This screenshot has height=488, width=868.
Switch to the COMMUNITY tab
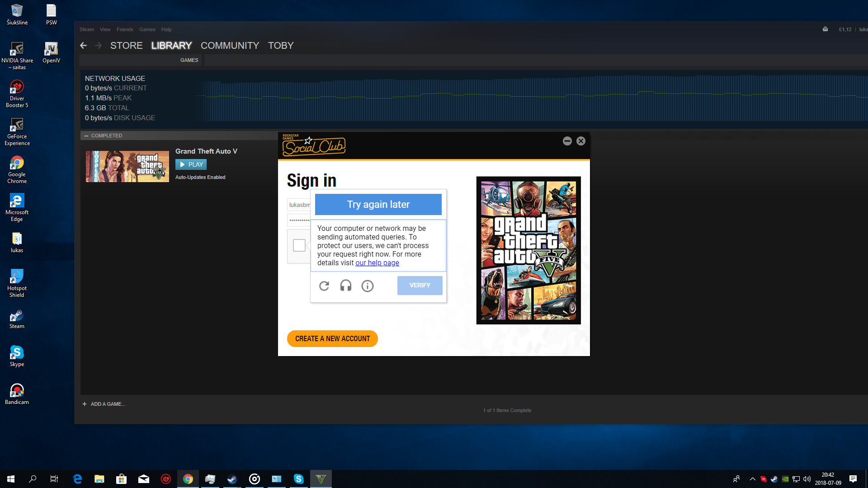230,46
